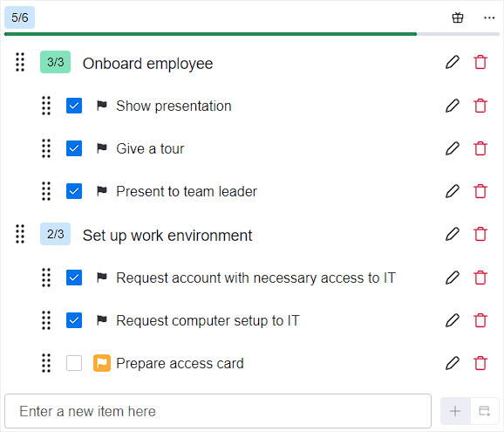Open the gift icon in header
The height and width of the screenshot is (432, 504).
458,17
